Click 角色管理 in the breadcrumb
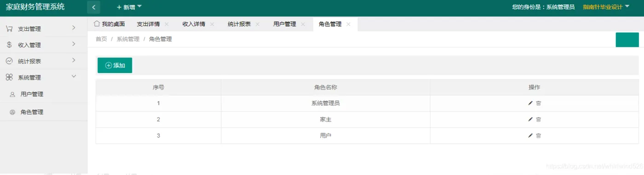The height and width of the screenshot is (175, 644). tap(161, 40)
